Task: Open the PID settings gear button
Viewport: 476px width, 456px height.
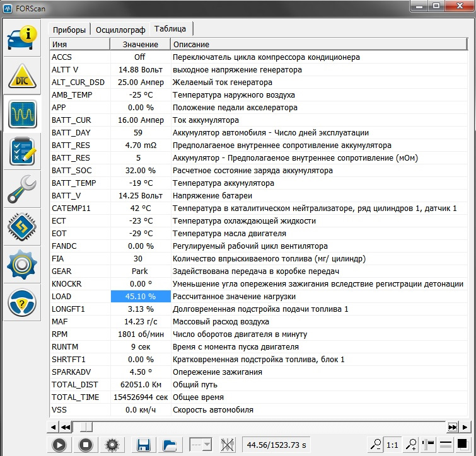Action: pos(112,445)
